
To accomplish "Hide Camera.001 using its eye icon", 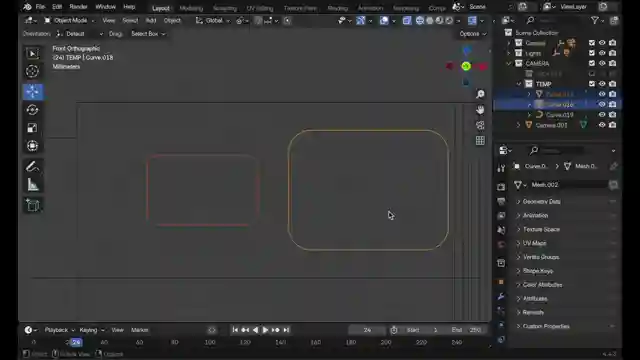I will [x=602, y=125].
